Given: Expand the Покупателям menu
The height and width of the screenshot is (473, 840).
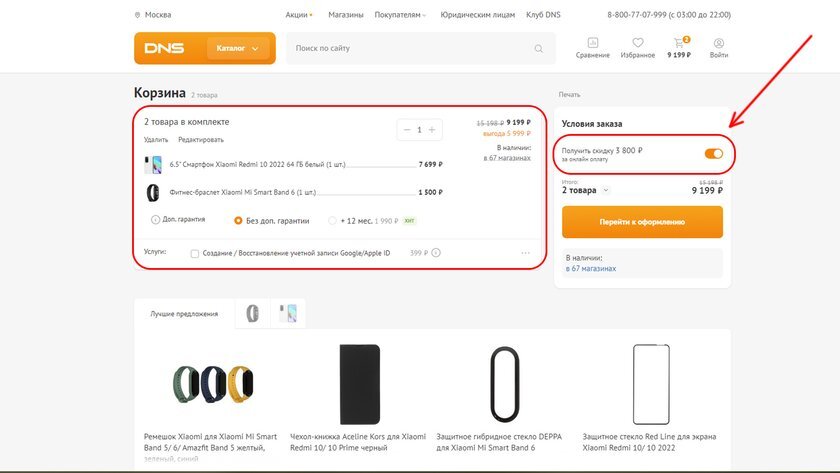Looking at the screenshot, I should click(400, 15).
